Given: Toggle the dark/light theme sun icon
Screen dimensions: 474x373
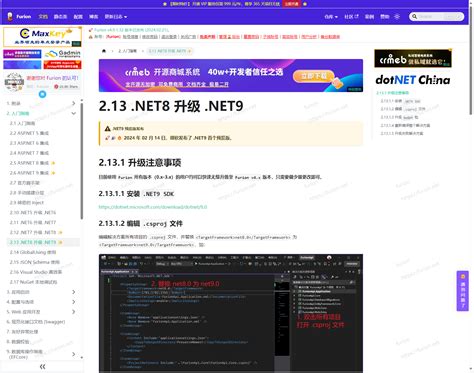Looking at the screenshot, I should pos(397,16).
